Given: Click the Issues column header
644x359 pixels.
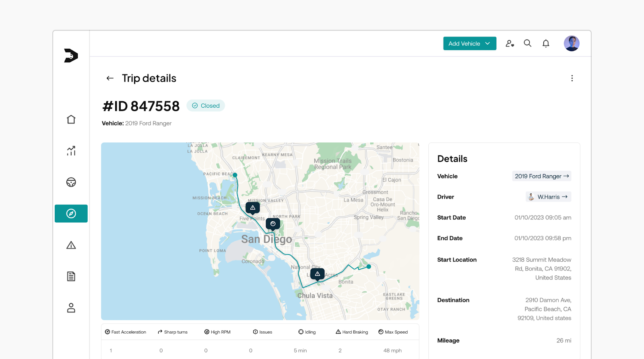Looking at the screenshot, I should pos(262,332).
